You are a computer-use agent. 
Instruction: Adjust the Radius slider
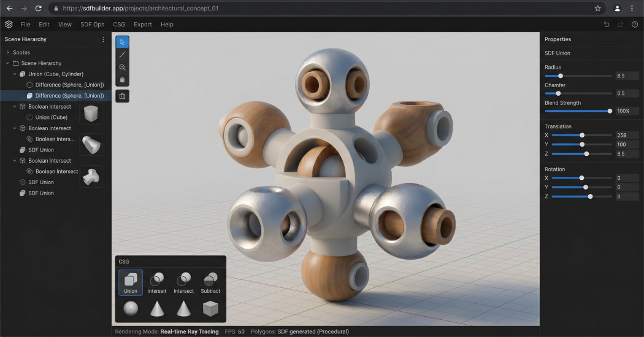[578, 76]
